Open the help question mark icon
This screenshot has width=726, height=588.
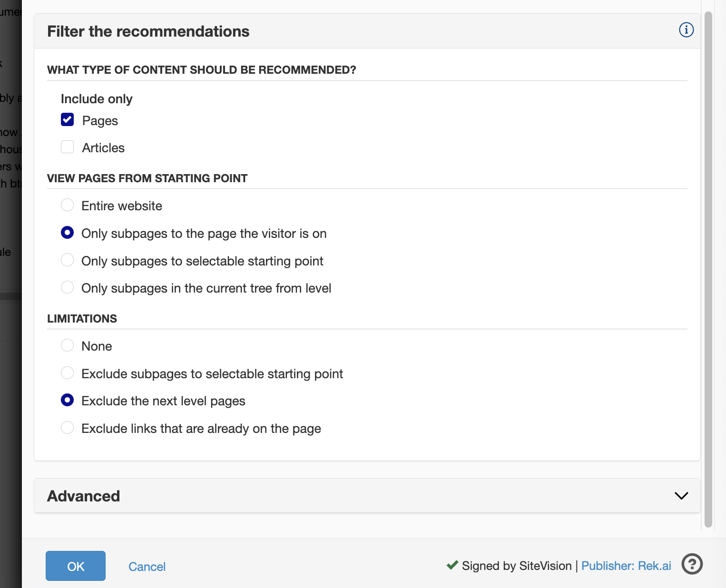(692, 565)
